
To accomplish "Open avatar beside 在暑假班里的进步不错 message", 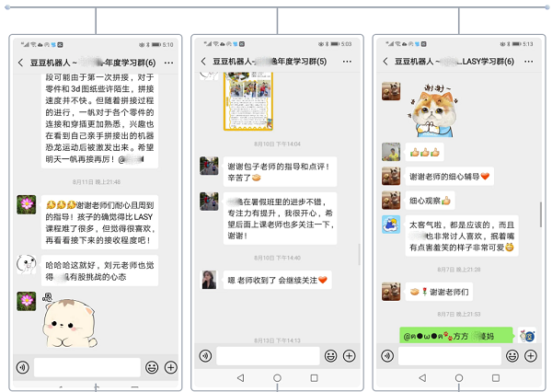I will pyautogui.click(x=209, y=202).
